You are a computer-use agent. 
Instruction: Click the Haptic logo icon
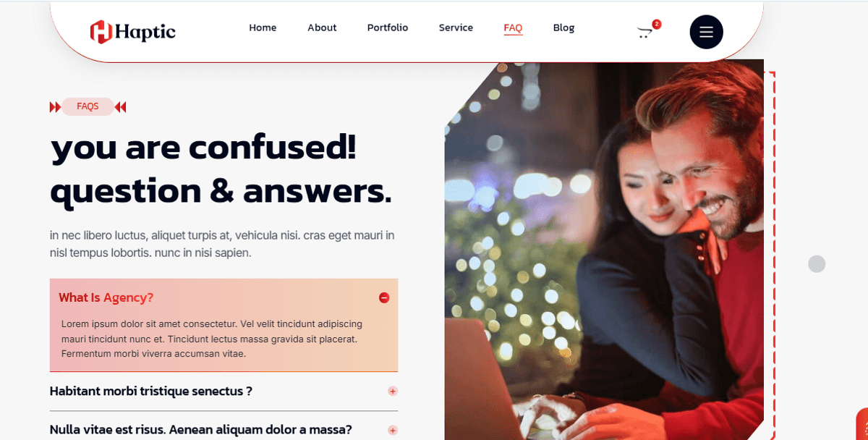101,31
